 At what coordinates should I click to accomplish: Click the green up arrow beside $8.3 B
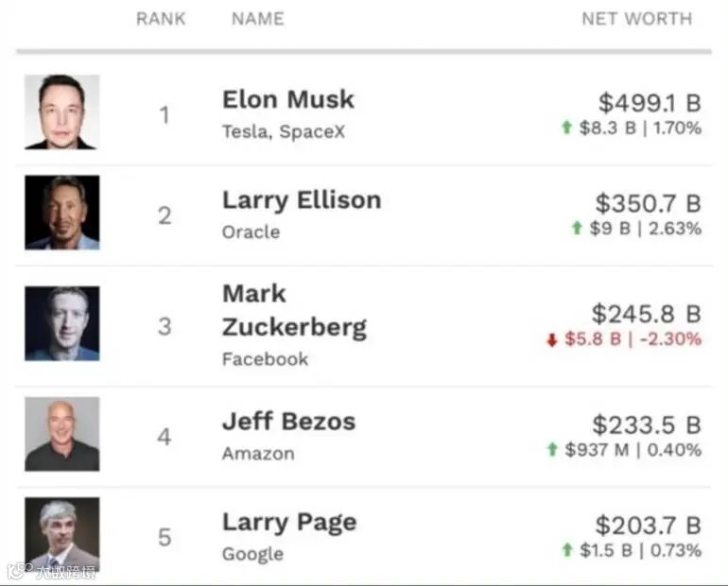pyautogui.click(x=566, y=128)
